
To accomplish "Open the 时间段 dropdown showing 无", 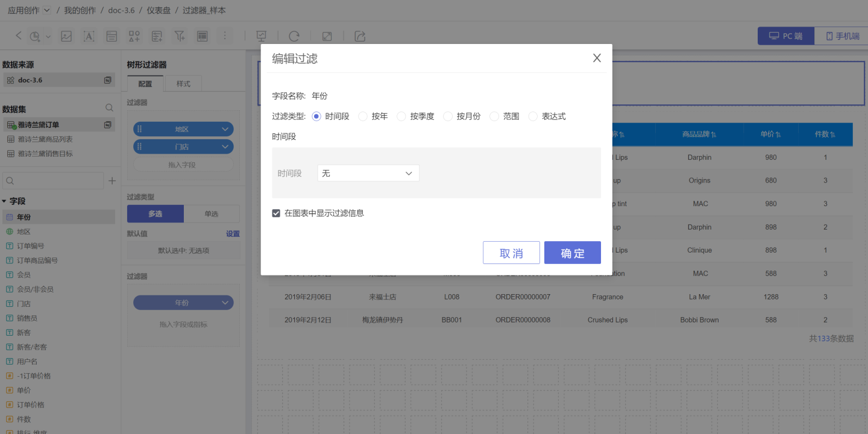I will click(x=368, y=174).
